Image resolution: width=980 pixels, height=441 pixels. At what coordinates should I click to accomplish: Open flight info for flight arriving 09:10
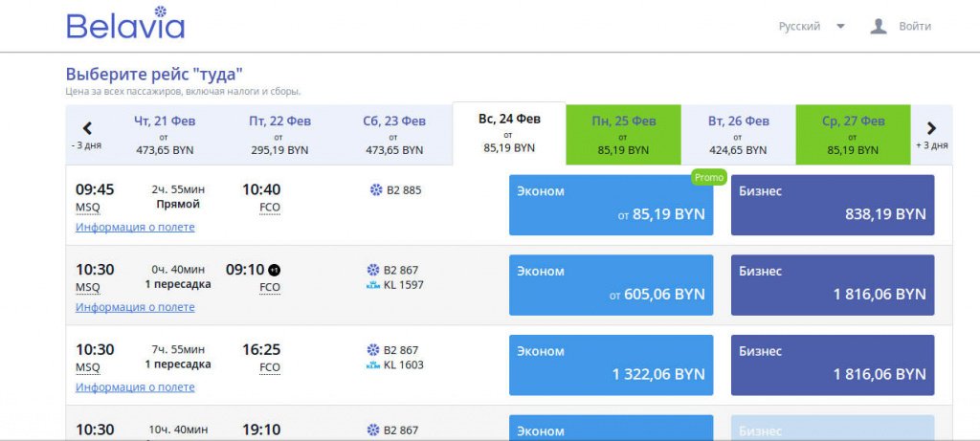[x=135, y=307]
